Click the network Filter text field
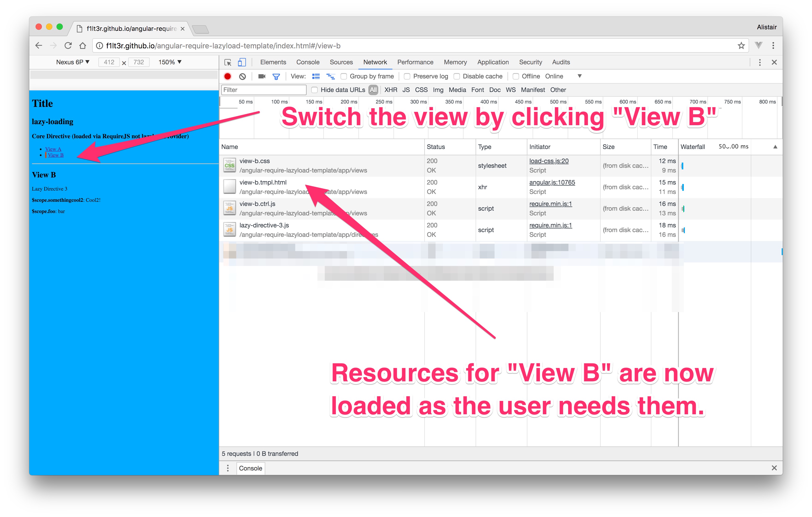 (263, 90)
